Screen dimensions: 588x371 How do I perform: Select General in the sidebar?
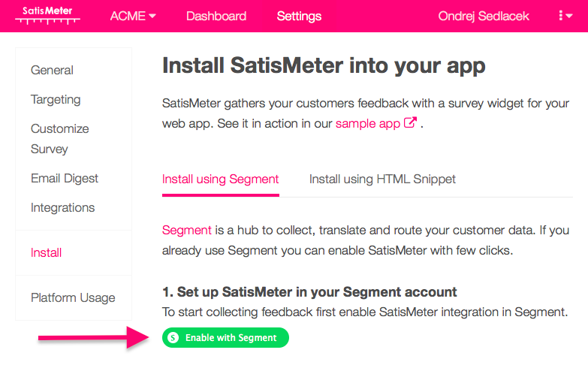tap(52, 70)
